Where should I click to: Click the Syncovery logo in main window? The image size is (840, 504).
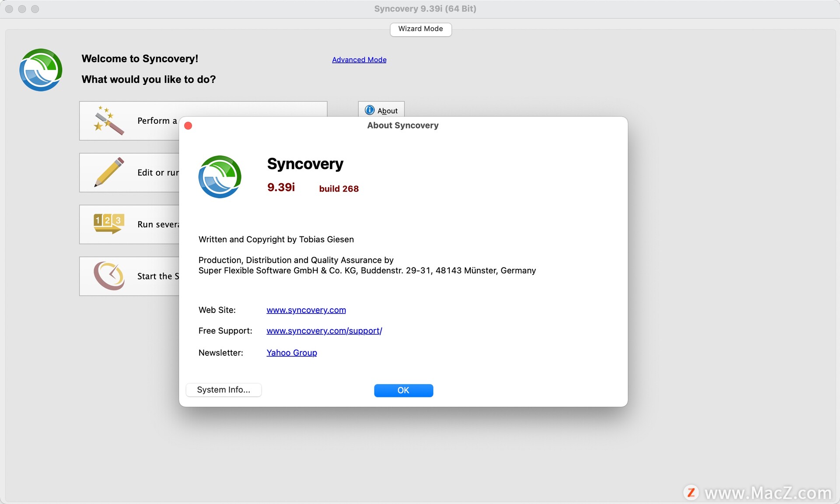click(41, 70)
